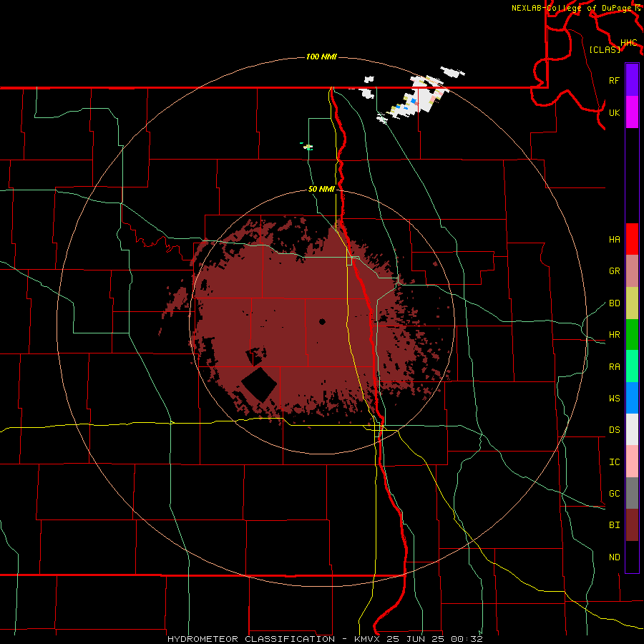Click the ND black legend swatch

pyautogui.click(x=632, y=557)
